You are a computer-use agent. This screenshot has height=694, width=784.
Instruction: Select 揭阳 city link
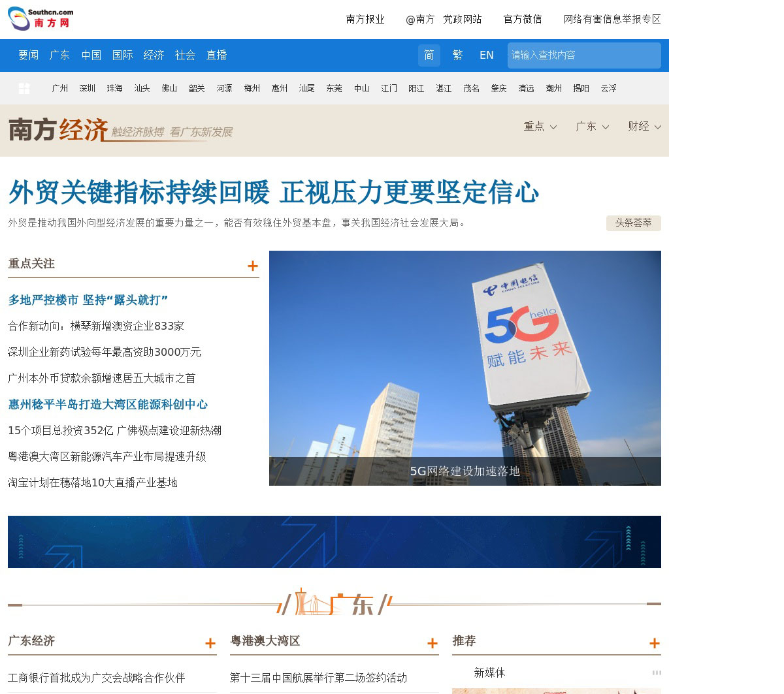[x=581, y=88]
